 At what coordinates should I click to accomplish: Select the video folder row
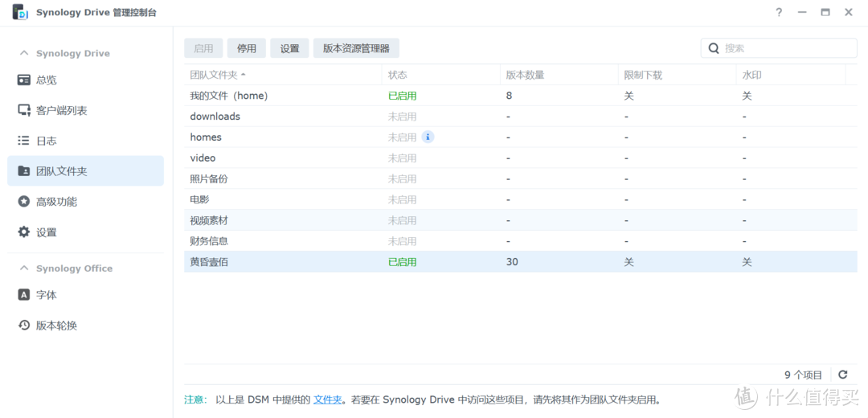click(x=520, y=158)
